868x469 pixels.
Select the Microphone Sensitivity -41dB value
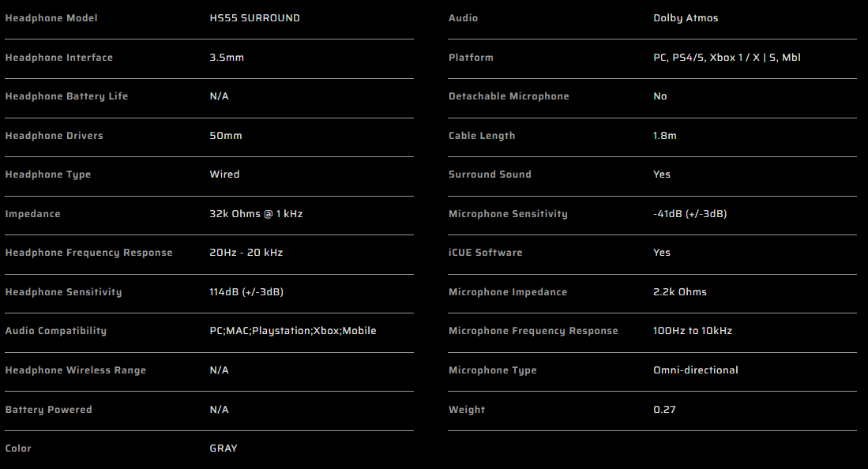(690, 214)
